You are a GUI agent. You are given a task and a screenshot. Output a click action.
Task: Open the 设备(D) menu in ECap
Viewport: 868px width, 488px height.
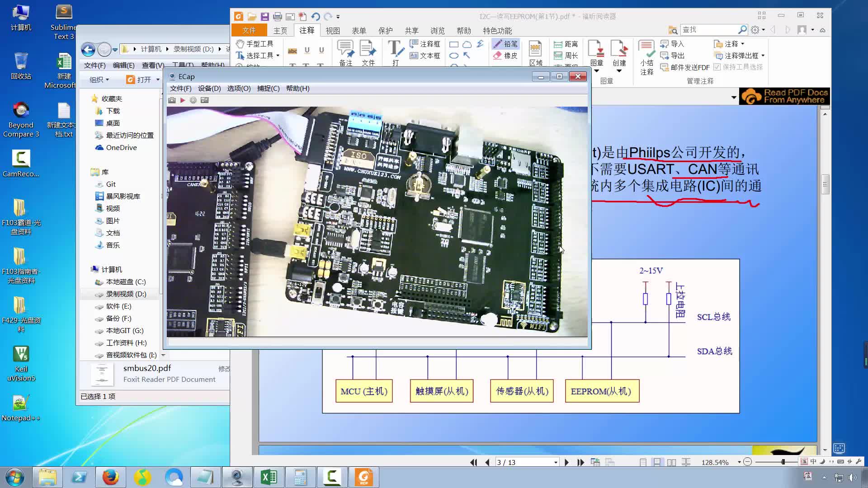pyautogui.click(x=209, y=88)
